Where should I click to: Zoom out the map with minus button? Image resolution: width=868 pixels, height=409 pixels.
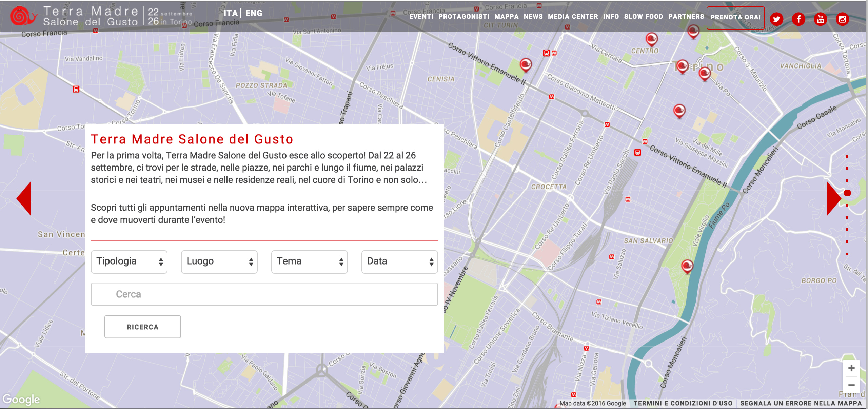click(851, 385)
